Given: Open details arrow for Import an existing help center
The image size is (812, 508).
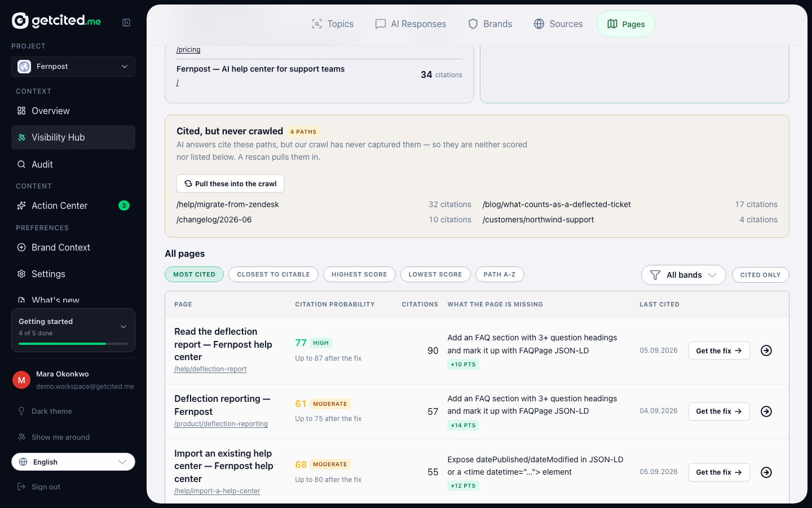Looking at the screenshot, I should (x=766, y=472).
